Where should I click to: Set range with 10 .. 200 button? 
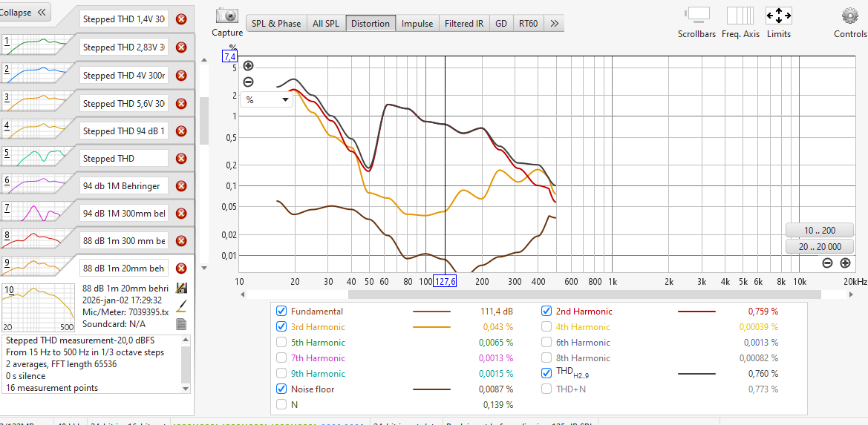coord(819,231)
